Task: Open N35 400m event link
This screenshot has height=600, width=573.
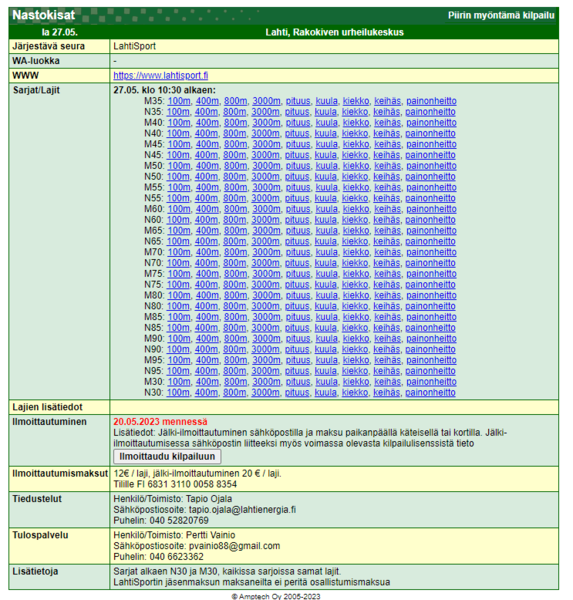Action: (x=206, y=112)
